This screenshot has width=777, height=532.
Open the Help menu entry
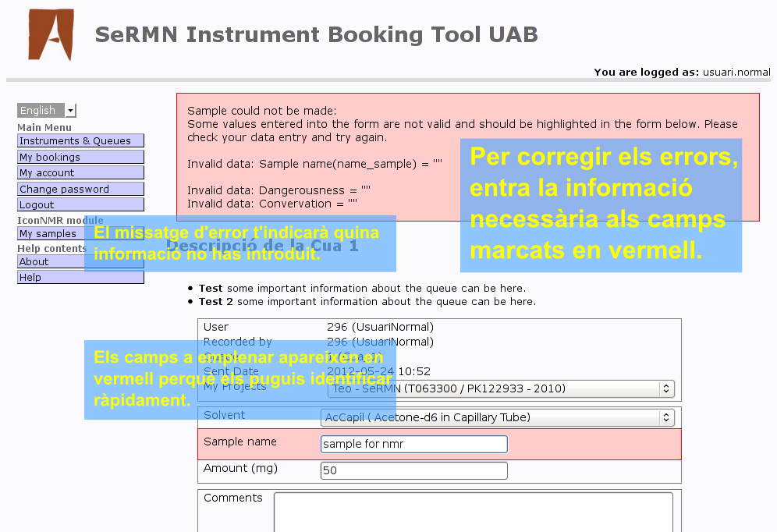pyautogui.click(x=81, y=278)
